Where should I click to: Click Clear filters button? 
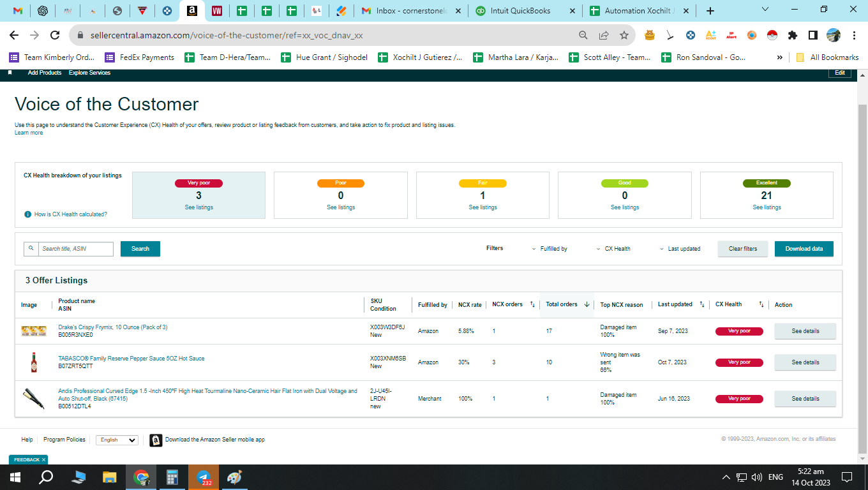click(x=743, y=249)
